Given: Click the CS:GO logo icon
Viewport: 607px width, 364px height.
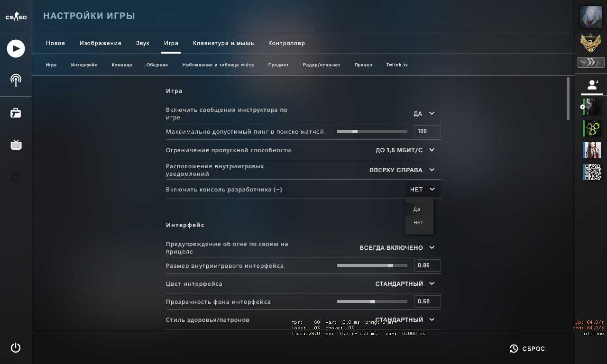Looking at the screenshot, I should click(16, 17).
